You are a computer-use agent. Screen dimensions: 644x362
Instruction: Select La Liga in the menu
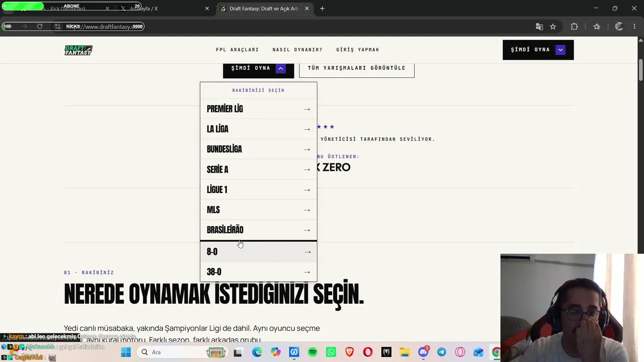pos(259,129)
